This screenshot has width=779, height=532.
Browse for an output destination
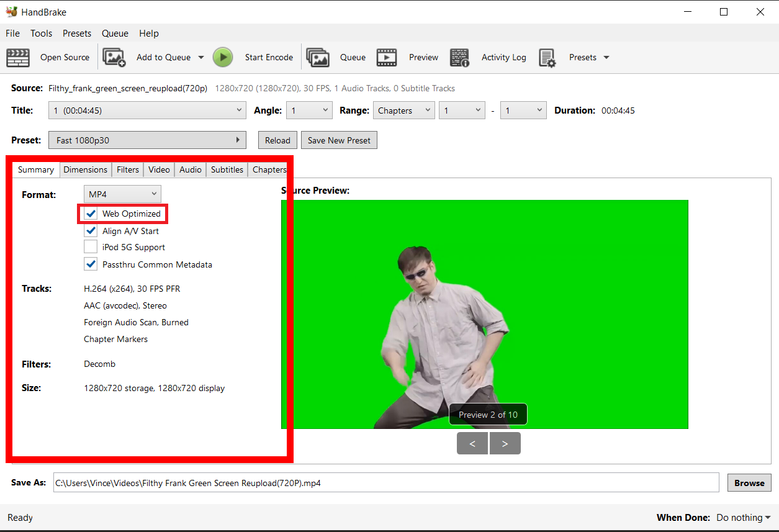(749, 482)
